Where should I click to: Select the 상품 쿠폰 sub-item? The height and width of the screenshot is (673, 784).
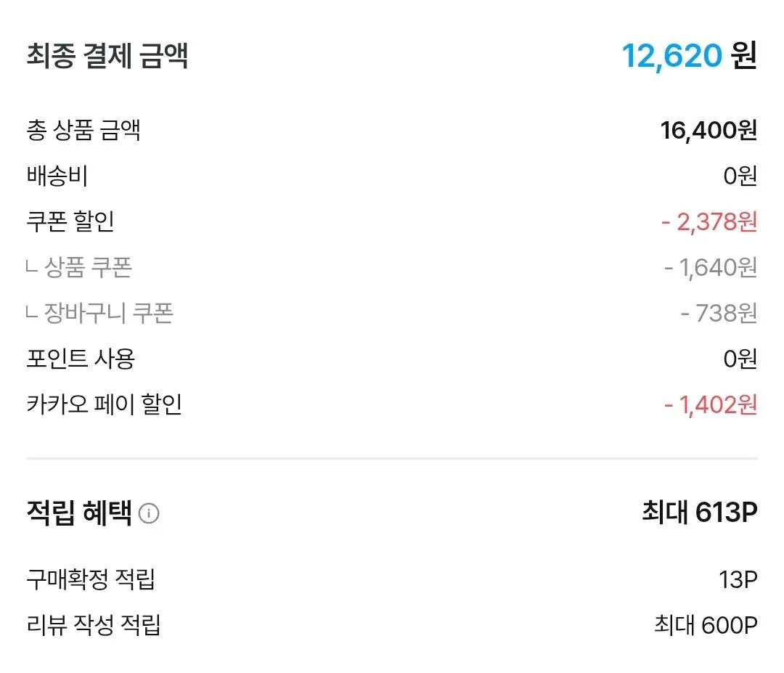[x=79, y=267]
